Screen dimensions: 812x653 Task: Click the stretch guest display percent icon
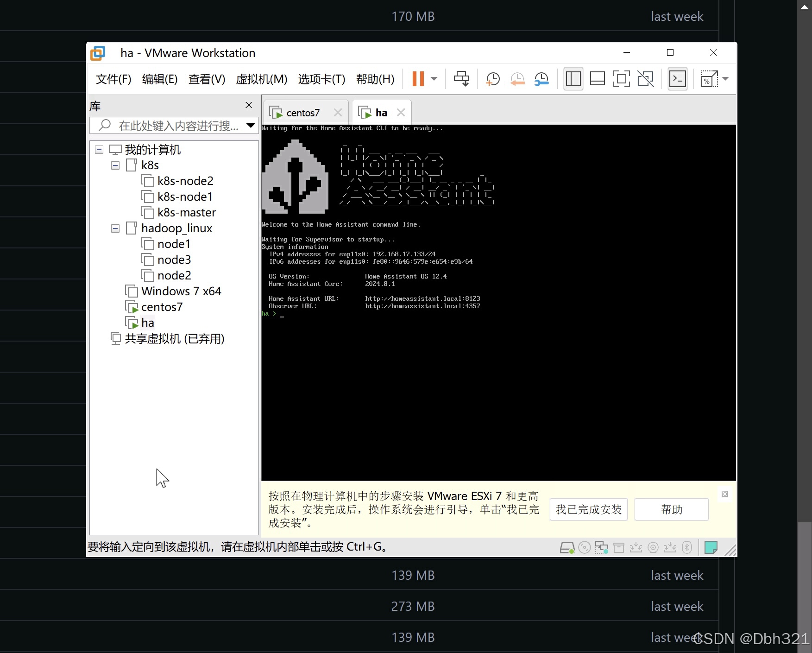[x=709, y=79]
